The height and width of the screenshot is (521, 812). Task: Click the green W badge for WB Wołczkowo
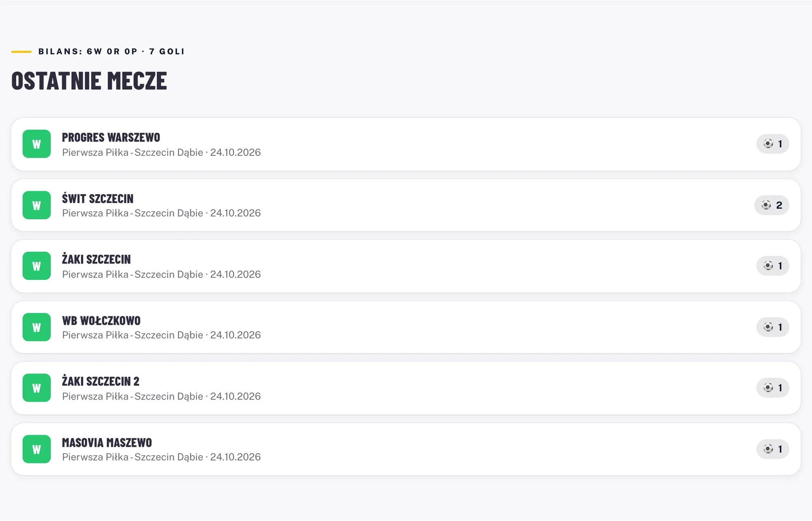[37, 327]
